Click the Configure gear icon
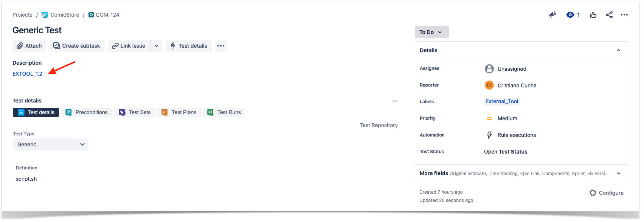The width and height of the screenshot is (644, 222). (x=593, y=193)
